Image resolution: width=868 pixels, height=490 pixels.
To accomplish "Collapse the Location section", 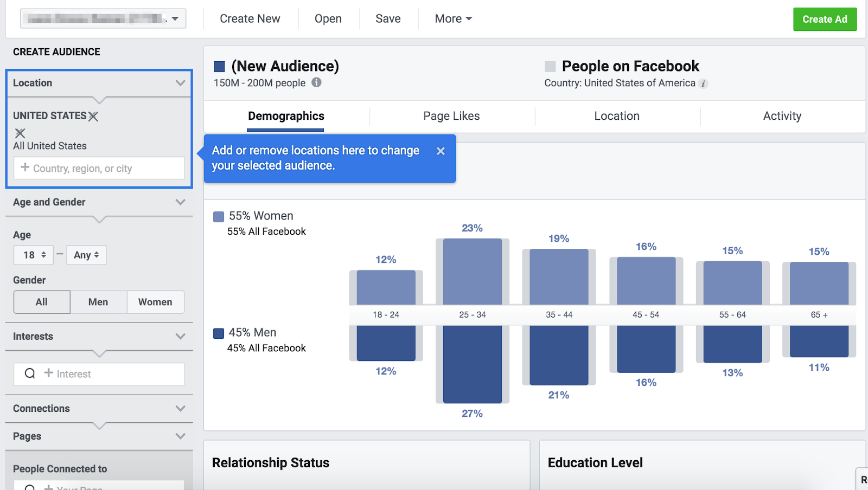I will (180, 83).
